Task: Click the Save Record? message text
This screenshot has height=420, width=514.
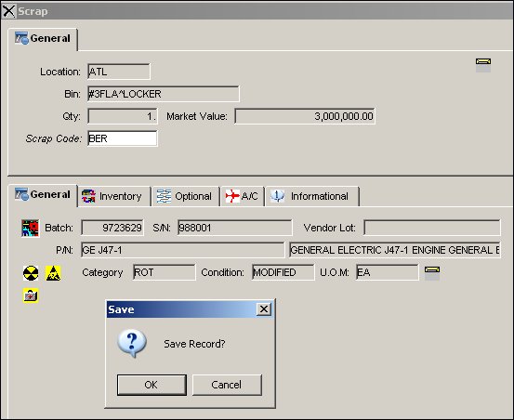Action: [194, 344]
